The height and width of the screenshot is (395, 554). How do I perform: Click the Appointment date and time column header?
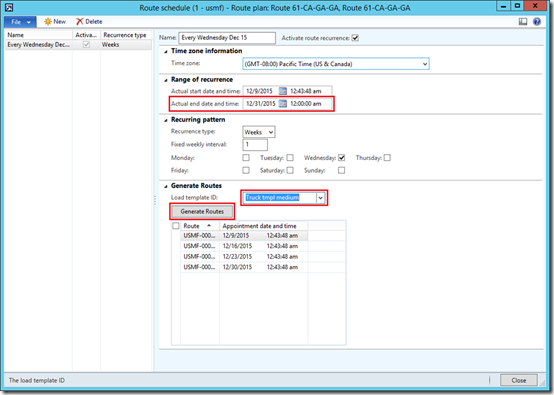(264, 226)
